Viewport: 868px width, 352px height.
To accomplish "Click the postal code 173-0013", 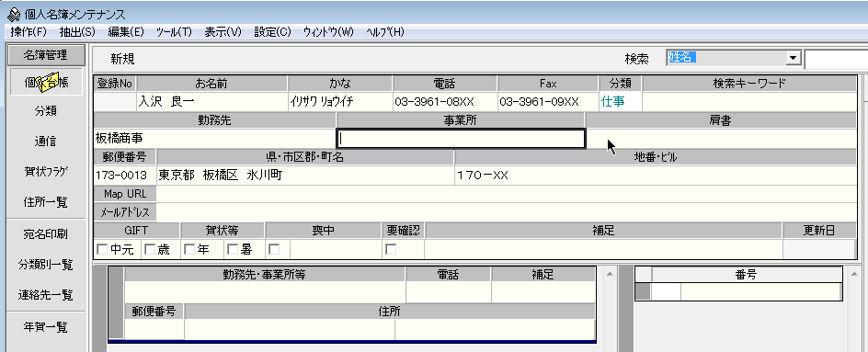I will 125,176.
